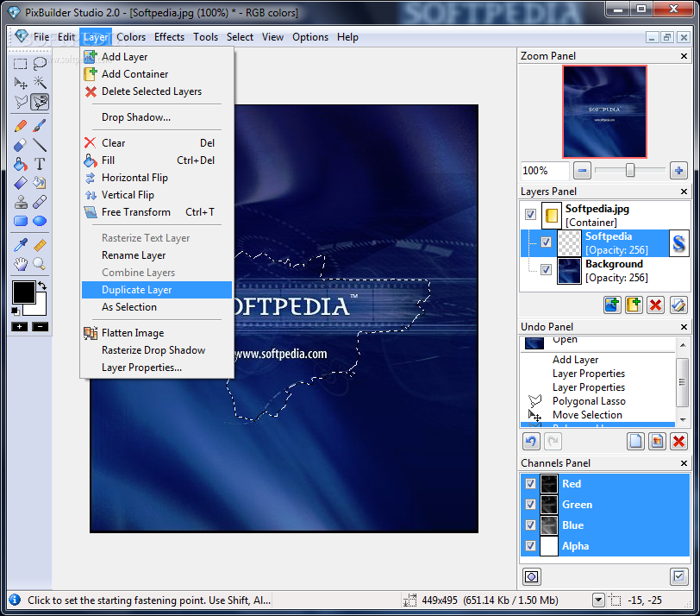
Task: Click the minus button below color swatches
Action: point(40,326)
